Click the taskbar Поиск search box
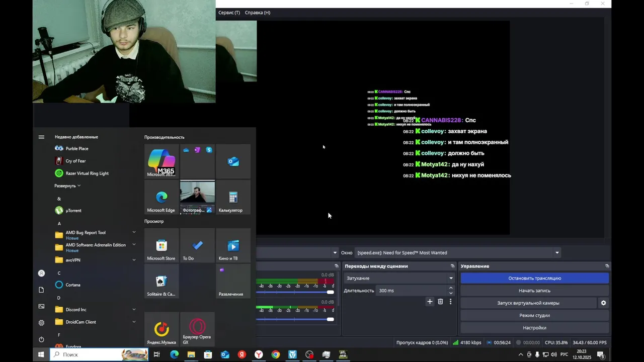 pos(100,354)
